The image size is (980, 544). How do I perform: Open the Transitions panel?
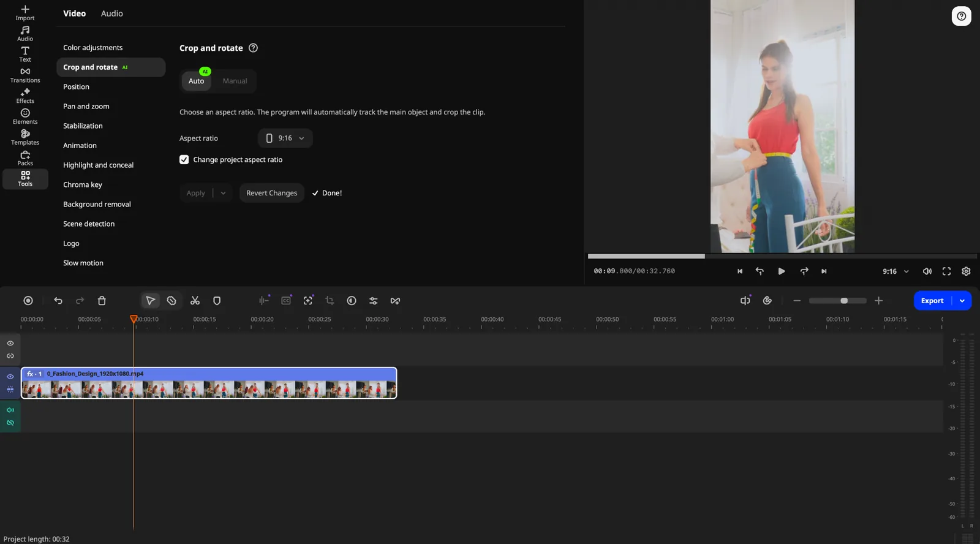pyautogui.click(x=25, y=75)
